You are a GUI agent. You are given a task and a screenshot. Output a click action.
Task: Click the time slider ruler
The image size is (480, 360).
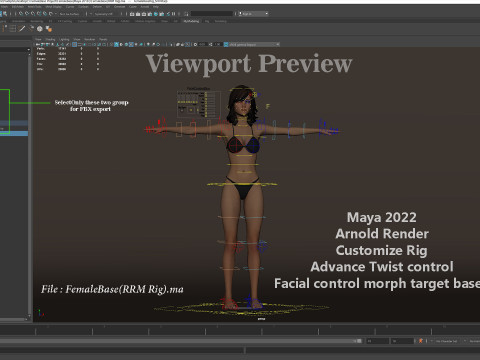tap(240, 331)
